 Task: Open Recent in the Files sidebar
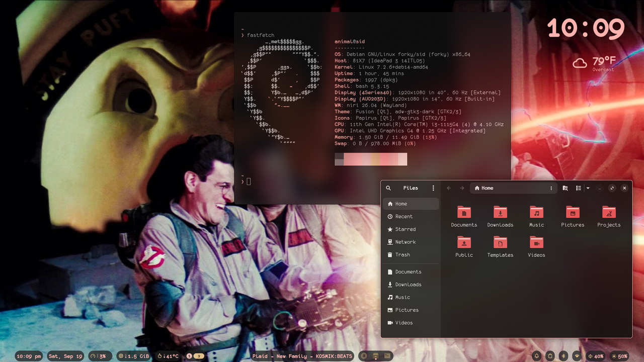(x=411, y=216)
